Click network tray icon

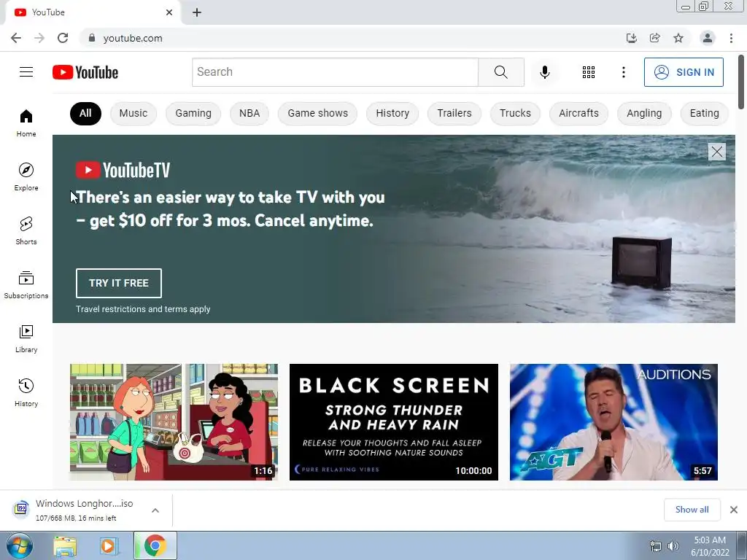point(656,546)
